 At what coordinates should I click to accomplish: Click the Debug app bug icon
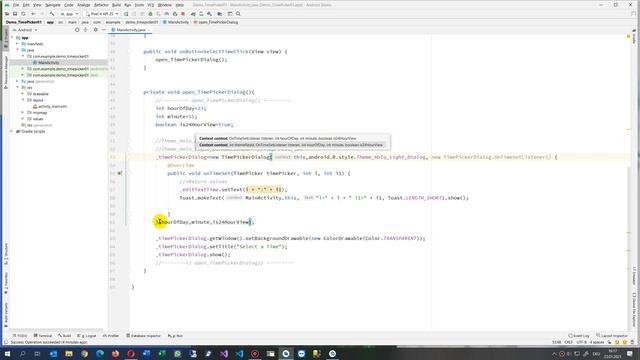pos(151,14)
